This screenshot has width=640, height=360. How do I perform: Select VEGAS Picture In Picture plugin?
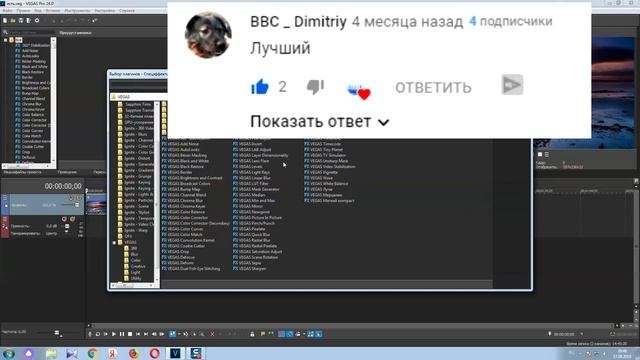[258, 218]
